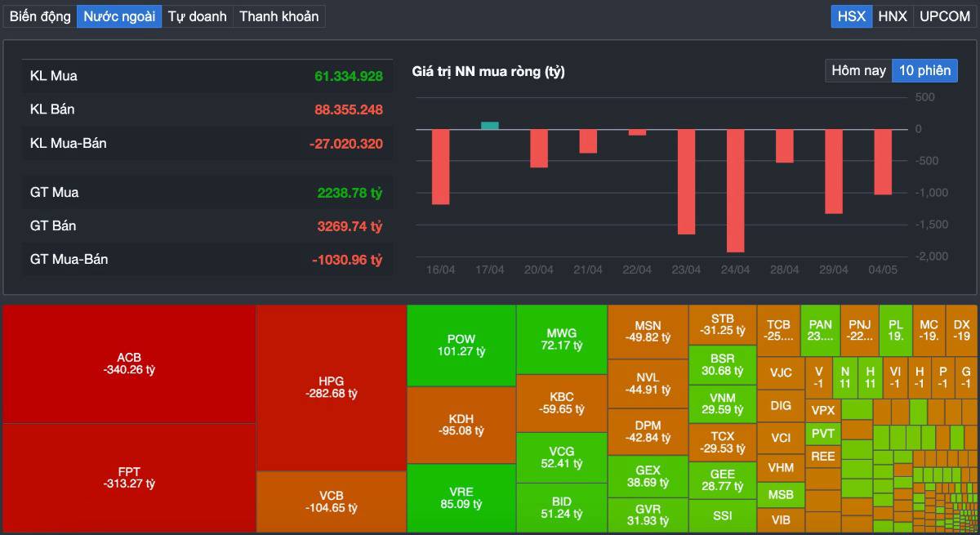
Task: Open the PNJ tile
Action: [859, 330]
